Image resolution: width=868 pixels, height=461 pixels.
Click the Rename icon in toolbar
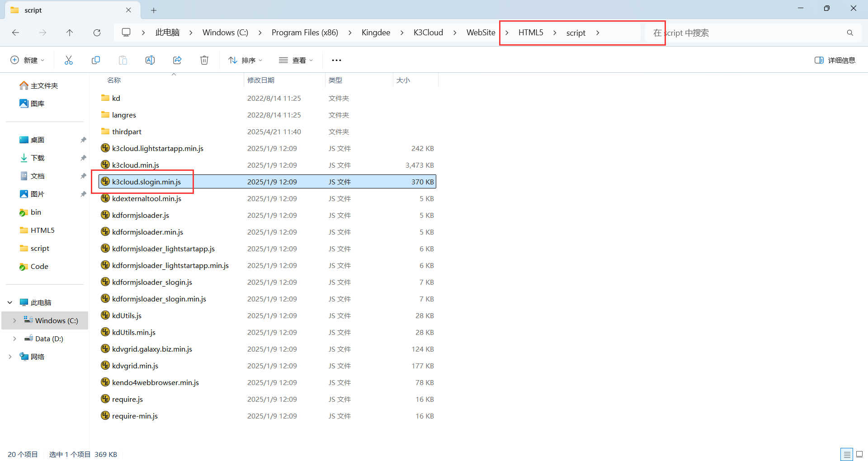[x=150, y=60]
